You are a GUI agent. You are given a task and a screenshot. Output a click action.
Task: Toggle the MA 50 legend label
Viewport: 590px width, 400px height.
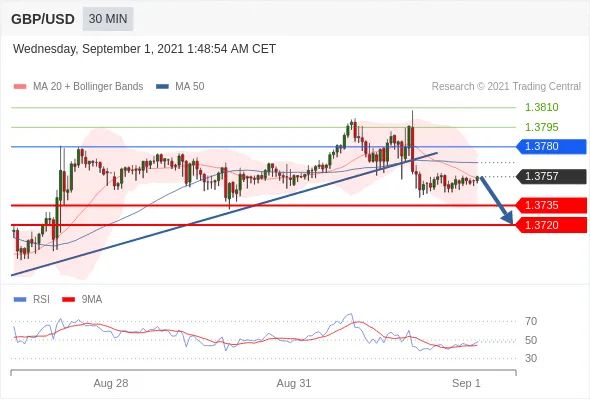point(190,87)
